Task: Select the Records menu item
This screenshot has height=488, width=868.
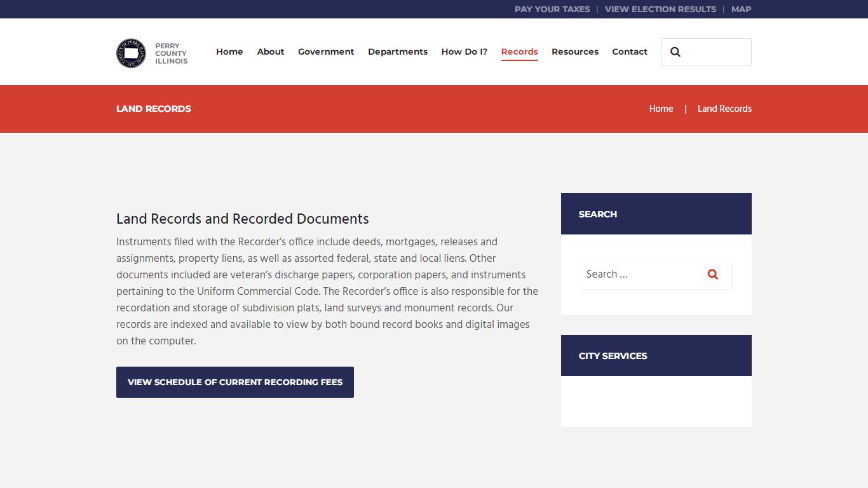Action: click(x=520, y=51)
